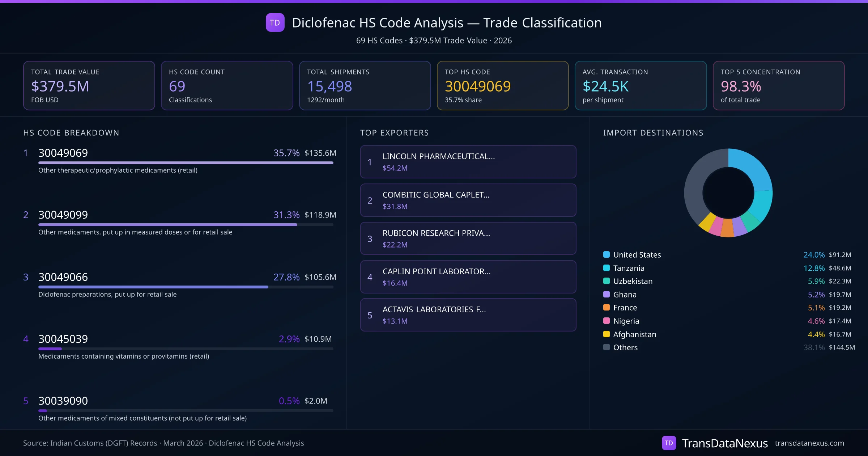Toggle the France series in the legend
The width and height of the screenshot is (868, 456).
click(x=606, y=308)
